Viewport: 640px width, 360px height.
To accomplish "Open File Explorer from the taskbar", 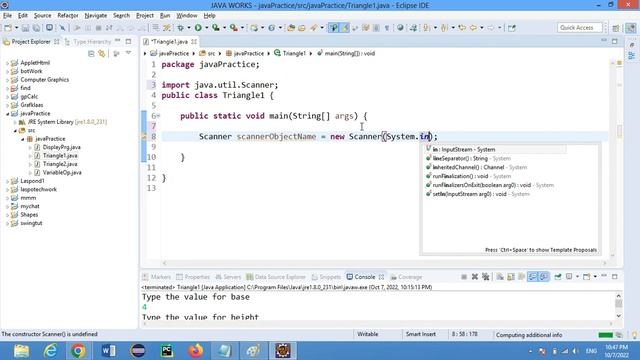I will (x=21, y=351).
